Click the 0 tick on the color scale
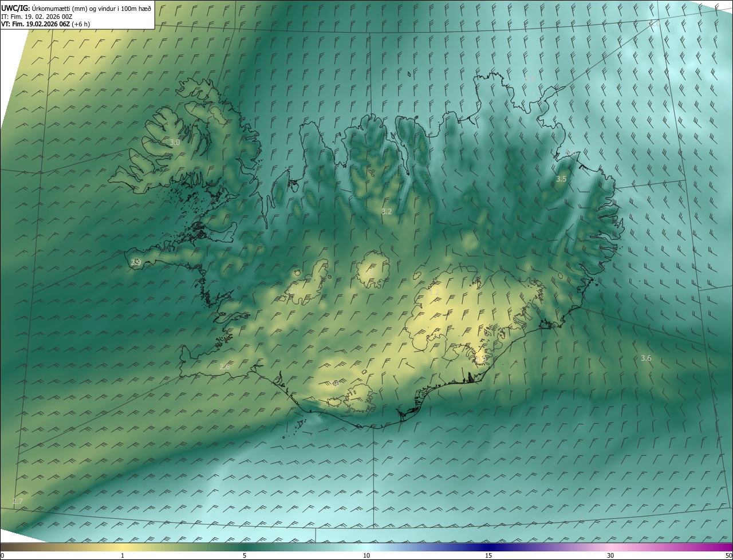This screenshot has width=733, height=560. (2, 555)
